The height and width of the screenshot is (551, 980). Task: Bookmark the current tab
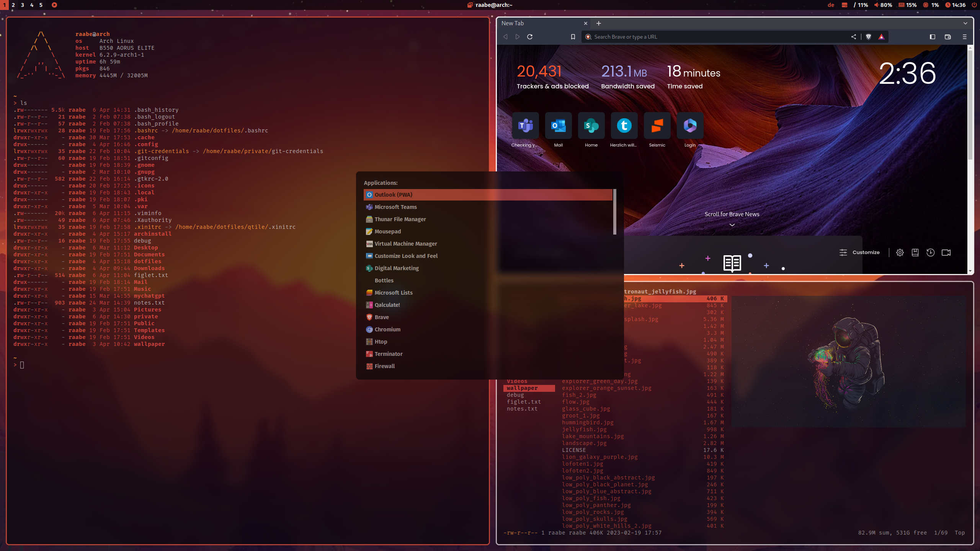(x=573, y=37)
